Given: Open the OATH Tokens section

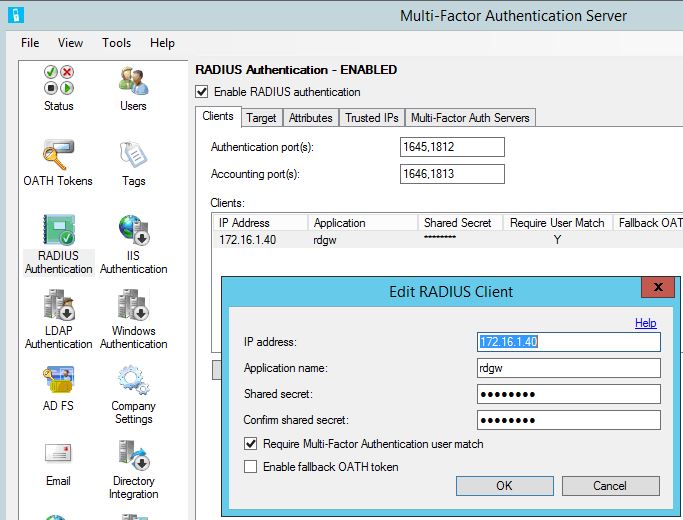Looking at the screenshot, I should tap(58, 162).
